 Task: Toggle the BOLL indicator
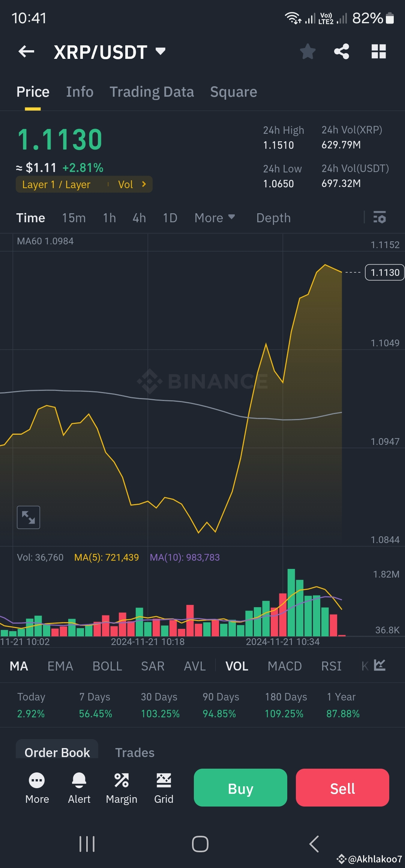pyautogui.click(x=107, y=666)
